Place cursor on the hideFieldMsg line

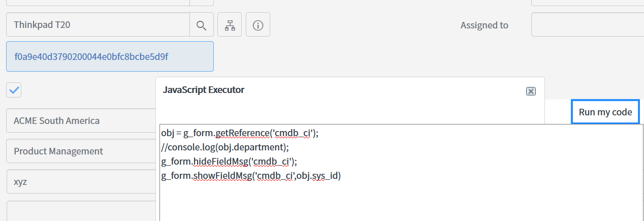tap(229, 162)
